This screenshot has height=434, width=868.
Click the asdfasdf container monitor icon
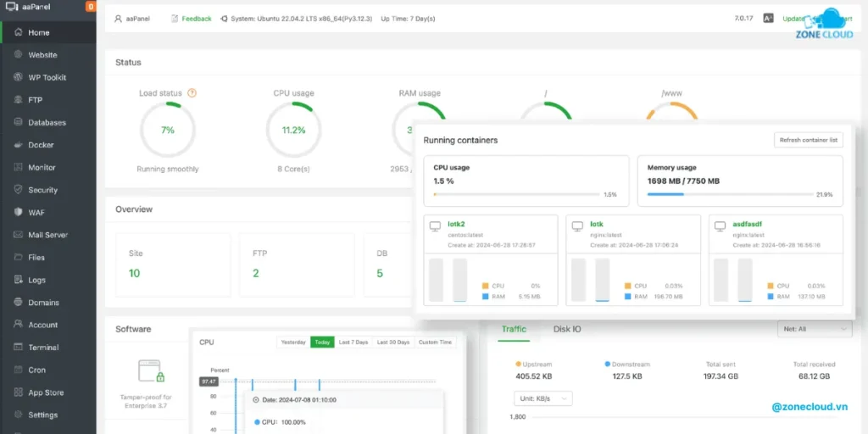(721, 226)
